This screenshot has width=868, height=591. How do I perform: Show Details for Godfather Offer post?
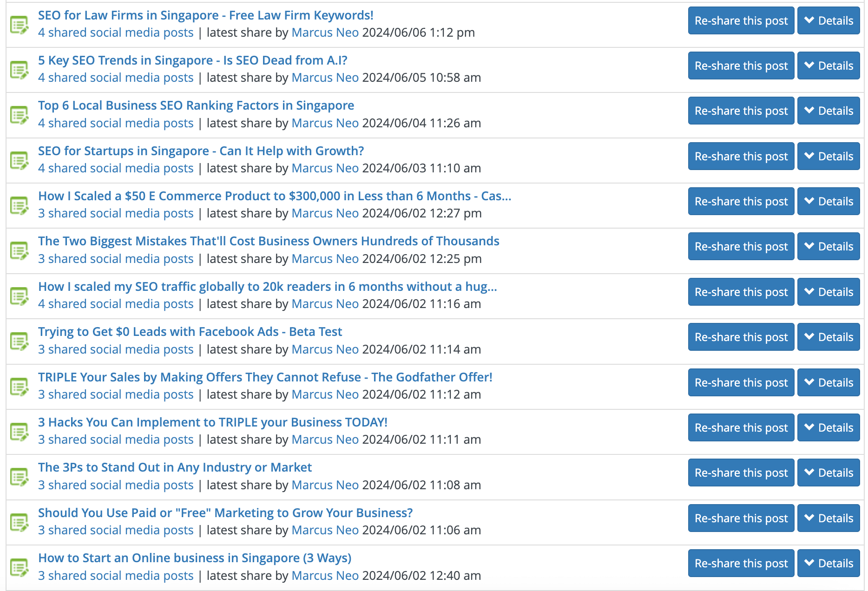[x=828, y=383]
